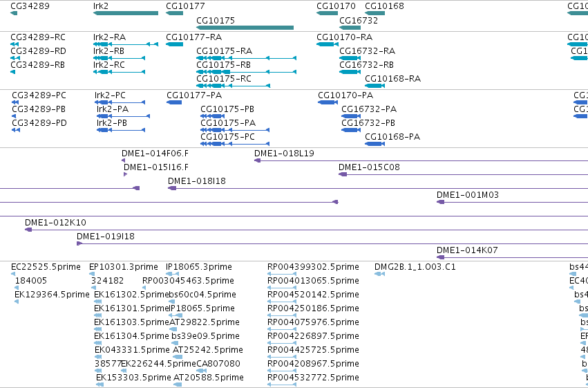Click the CG10175 gene label
This screenshot has width=588, height=388.
coord(216,21)
